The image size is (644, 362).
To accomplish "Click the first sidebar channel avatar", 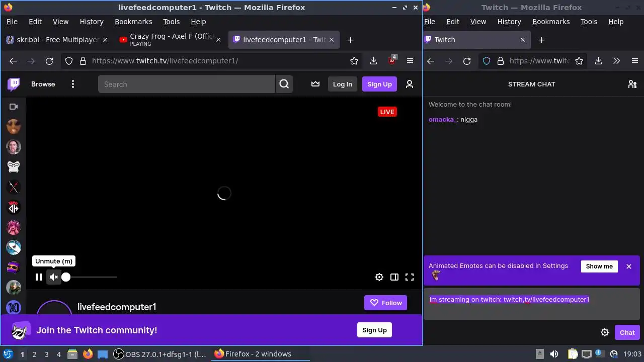I will tap(14, 127).
